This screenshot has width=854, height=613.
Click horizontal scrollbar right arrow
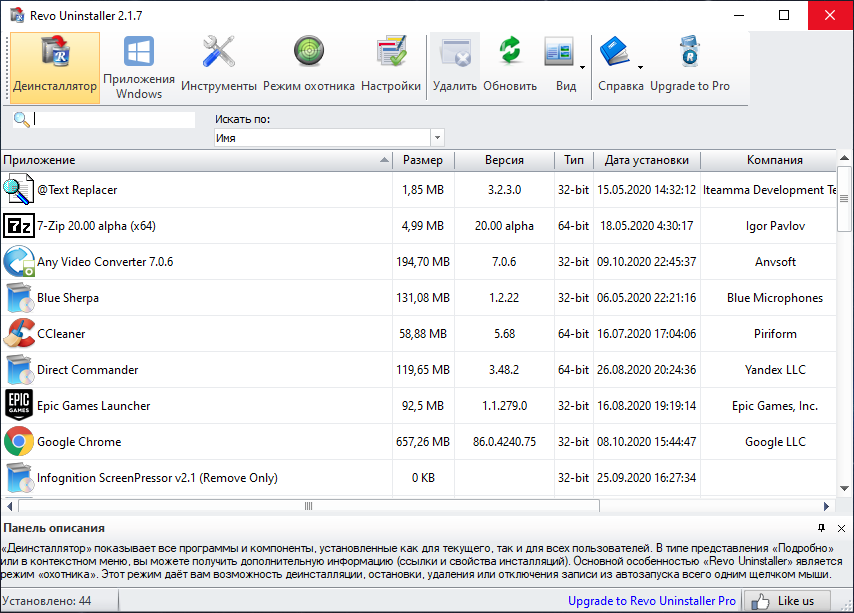coord(826,506)
